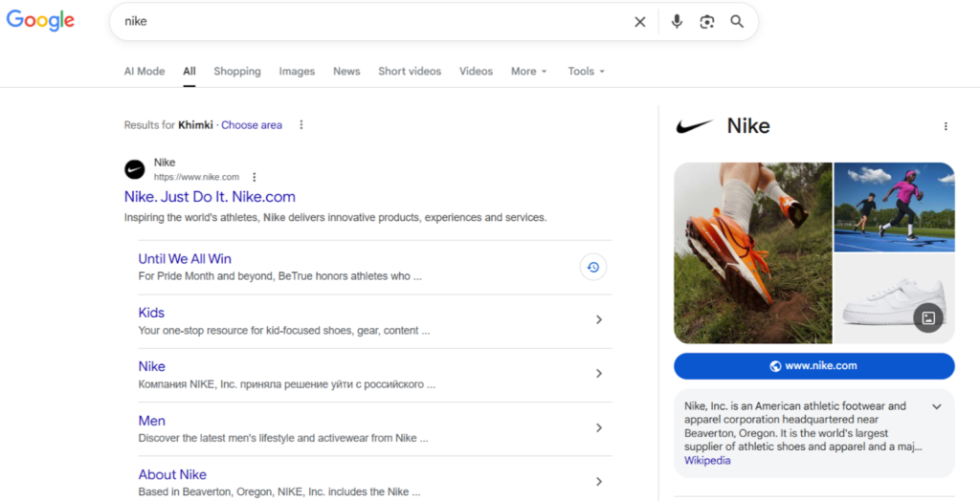Click the arrow beside Kids sitelink
Image resolution: width=980 pixels, height=501 pixels.
click(x=599, y=320)
